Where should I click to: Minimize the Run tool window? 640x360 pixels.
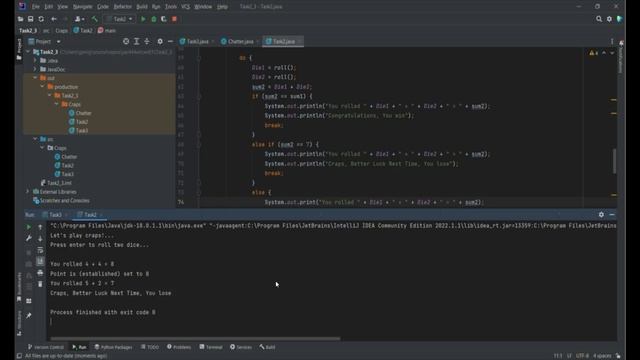(x=612, y=215)
